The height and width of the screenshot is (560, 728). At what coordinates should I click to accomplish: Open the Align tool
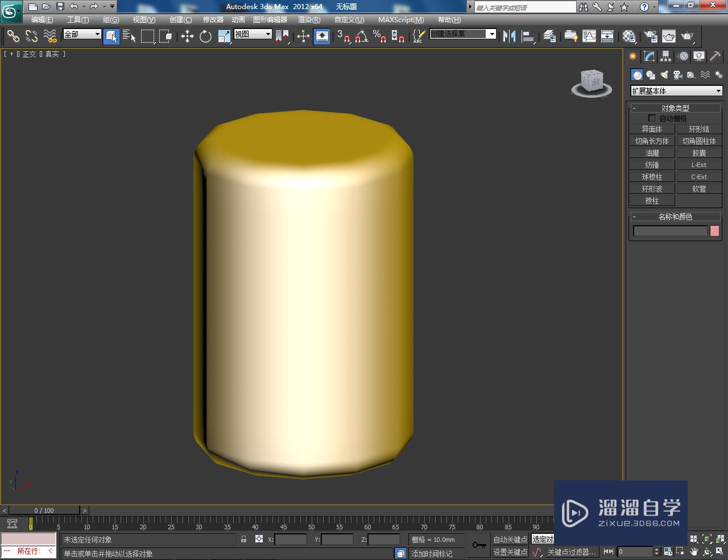(528, 36)
